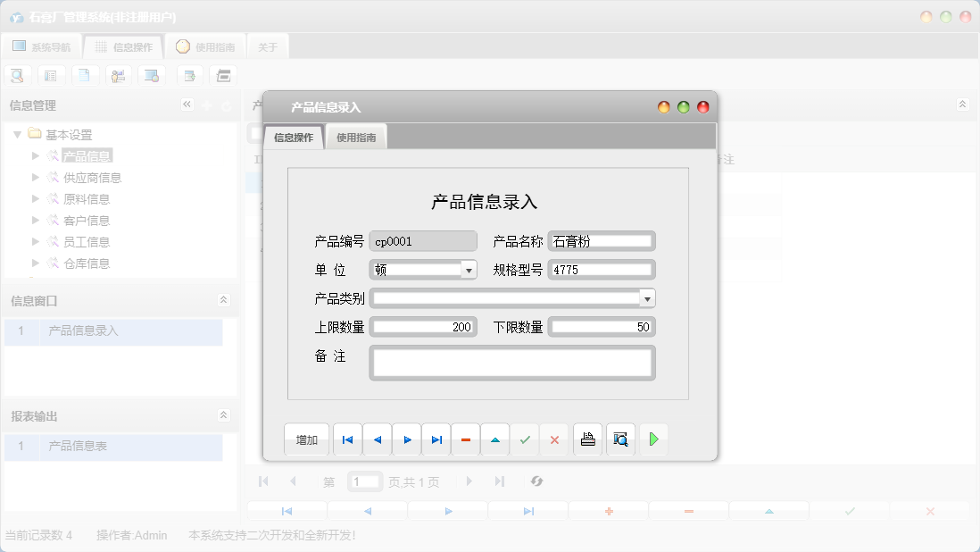Viewport: 980px width, 552px height.
Task: Click the magnifier preview icon in top toolbar
Action: (x=17, y=75)
